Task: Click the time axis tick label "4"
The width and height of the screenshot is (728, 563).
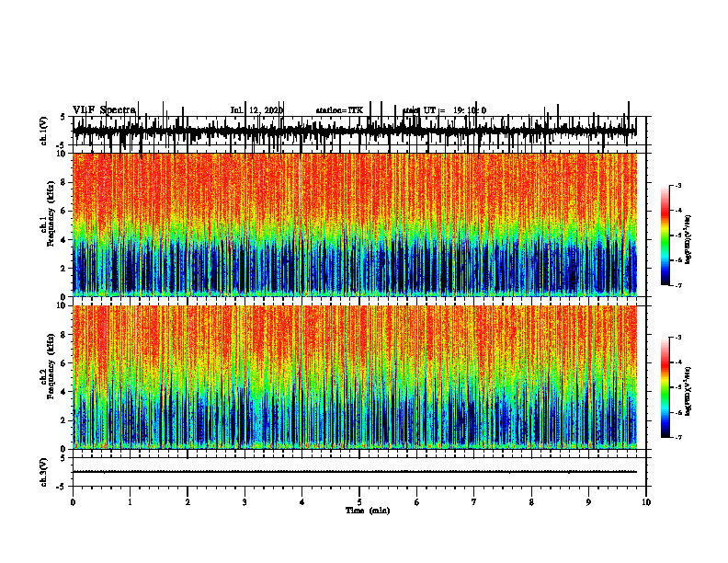Action: coord(302,502)
